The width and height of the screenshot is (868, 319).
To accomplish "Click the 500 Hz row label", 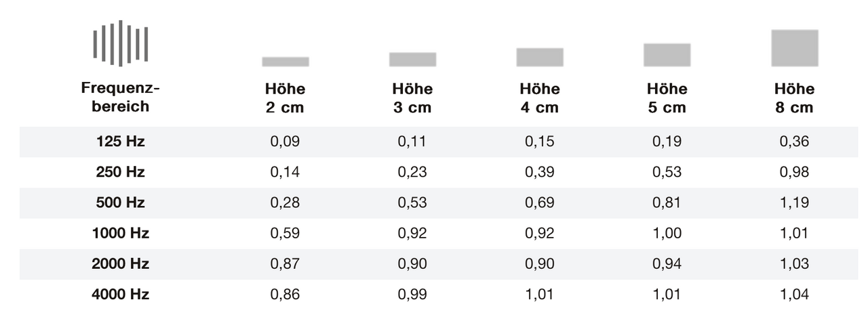I will point(120,203).
